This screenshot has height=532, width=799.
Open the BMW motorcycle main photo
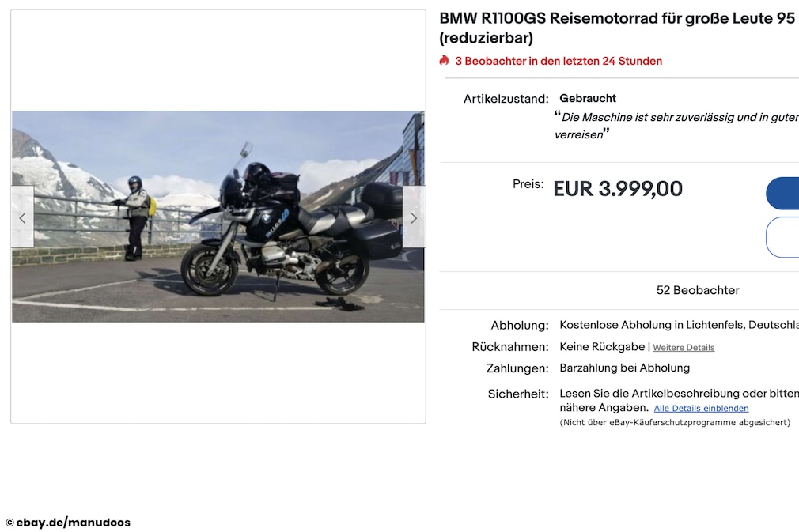[218, 217]
